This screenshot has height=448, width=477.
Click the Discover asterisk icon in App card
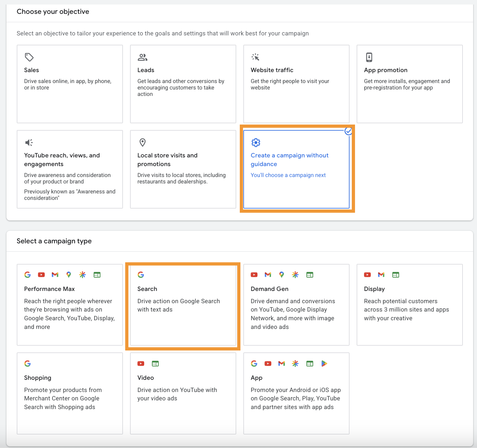295,363
